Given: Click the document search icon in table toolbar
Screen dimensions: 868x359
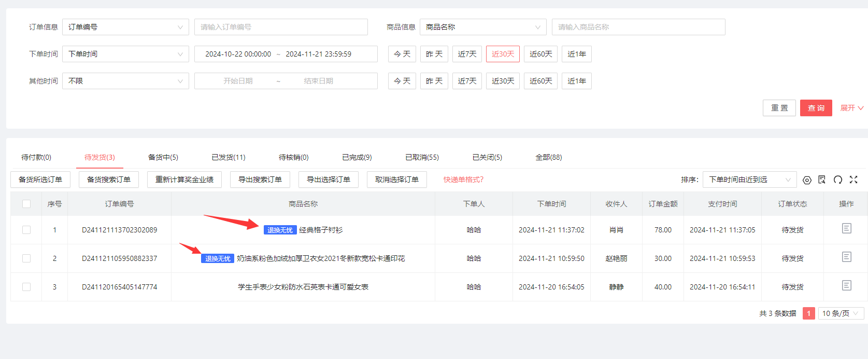Looking at the screenshot, I should coord(822,179).
